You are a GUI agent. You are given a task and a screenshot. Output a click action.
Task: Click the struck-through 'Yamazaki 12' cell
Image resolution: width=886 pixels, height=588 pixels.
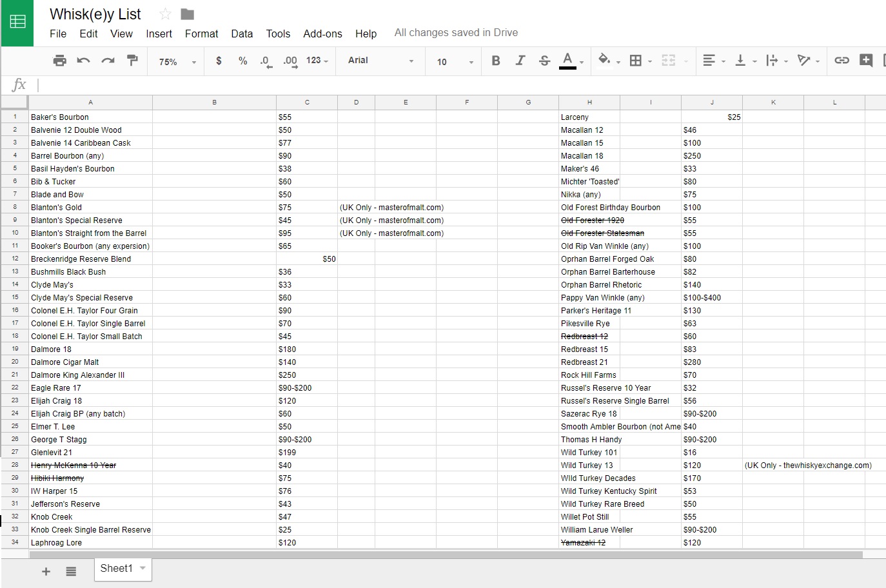(x=589, y=542)
